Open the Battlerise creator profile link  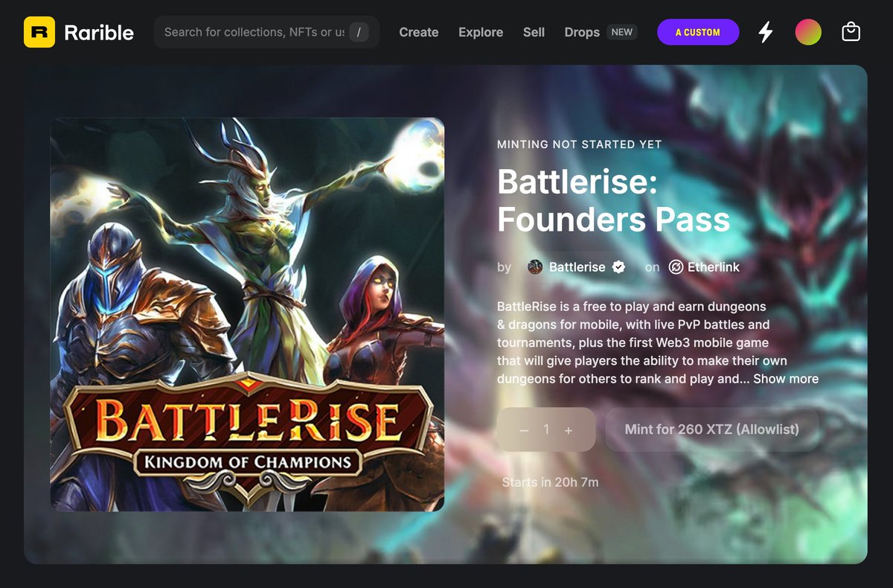tap(577, 267)
